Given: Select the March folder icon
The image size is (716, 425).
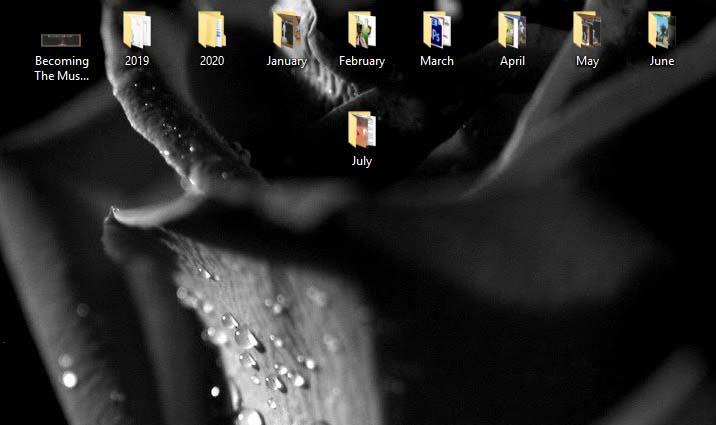Looking at the screenshot, I should click(x=437, y=30).
